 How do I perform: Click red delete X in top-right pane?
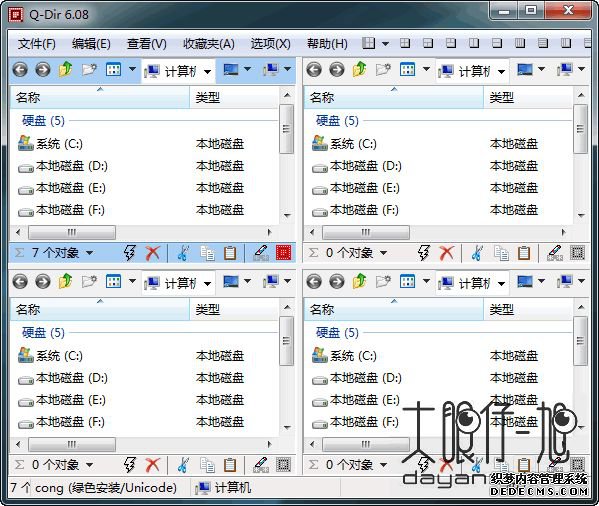(x=447, y=253)
